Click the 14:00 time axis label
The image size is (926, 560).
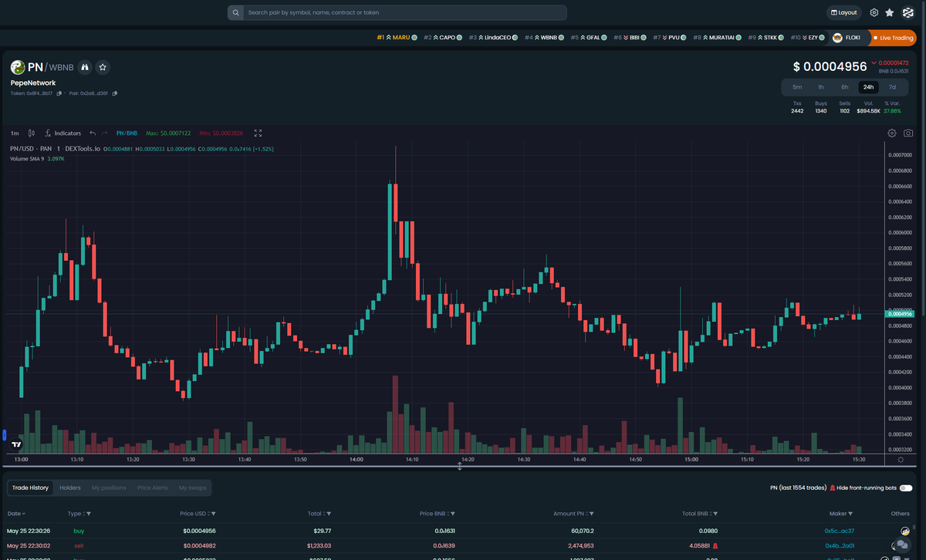point(356,459)
